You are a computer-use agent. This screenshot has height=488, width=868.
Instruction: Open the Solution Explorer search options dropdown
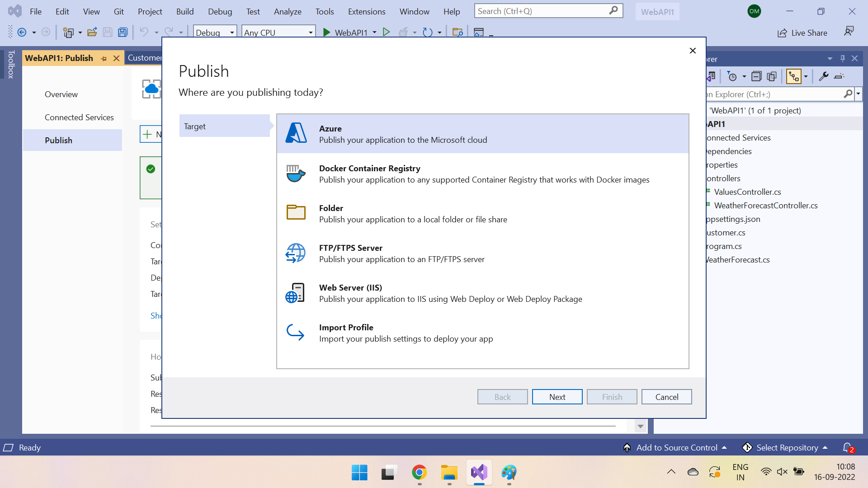tap(858, 94)
